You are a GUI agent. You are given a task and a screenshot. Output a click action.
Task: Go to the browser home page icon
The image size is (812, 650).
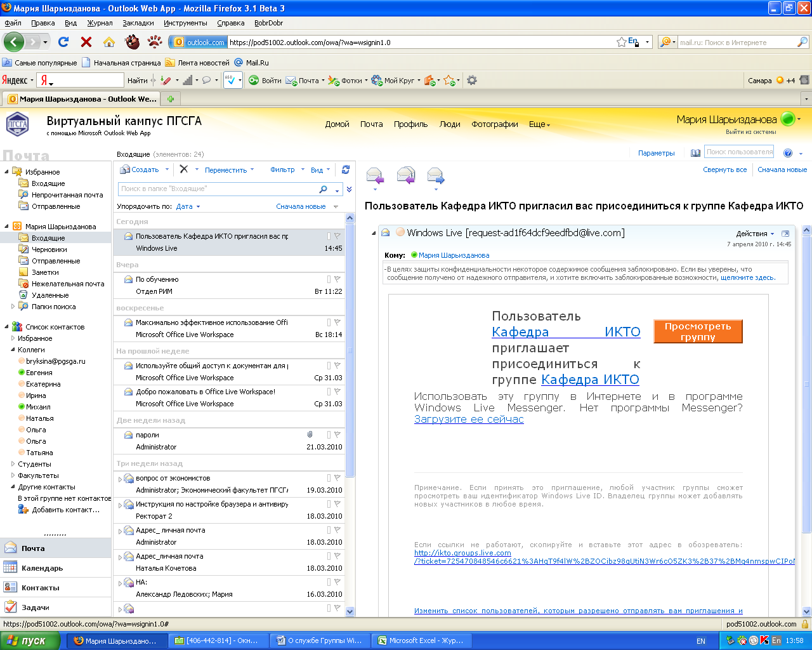pos(109,42)
